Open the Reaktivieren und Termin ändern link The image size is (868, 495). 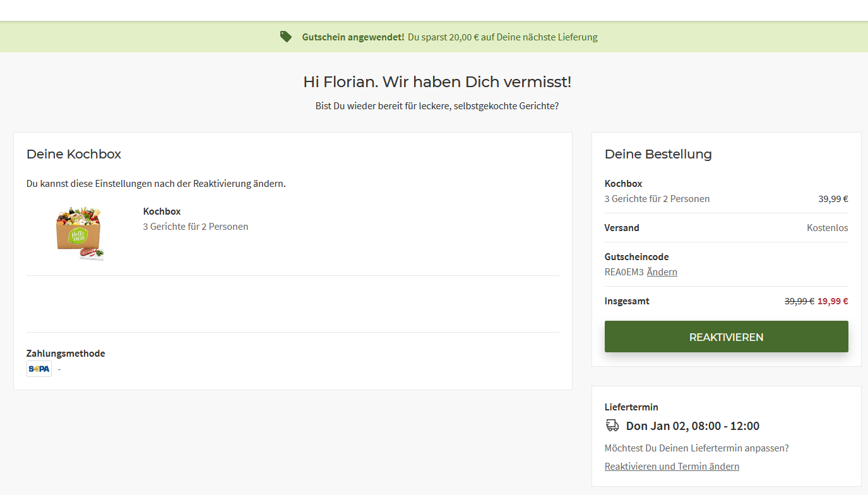pyautogui.click(x=672, y=467)
